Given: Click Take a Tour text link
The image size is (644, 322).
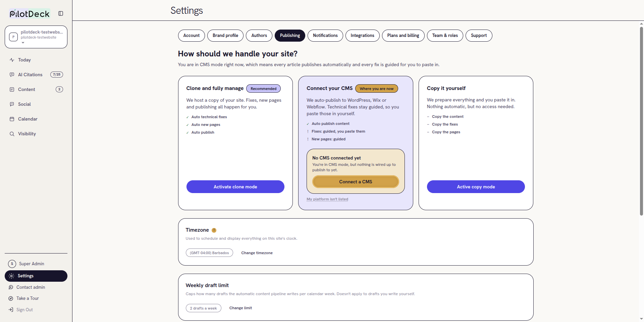Looking at the screenshot, I should tap(28, 298).
